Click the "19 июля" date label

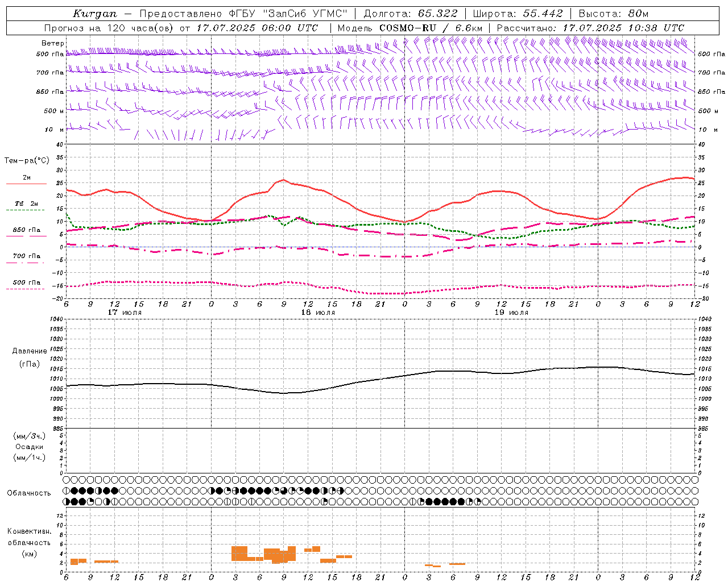[x=511, y=313]
